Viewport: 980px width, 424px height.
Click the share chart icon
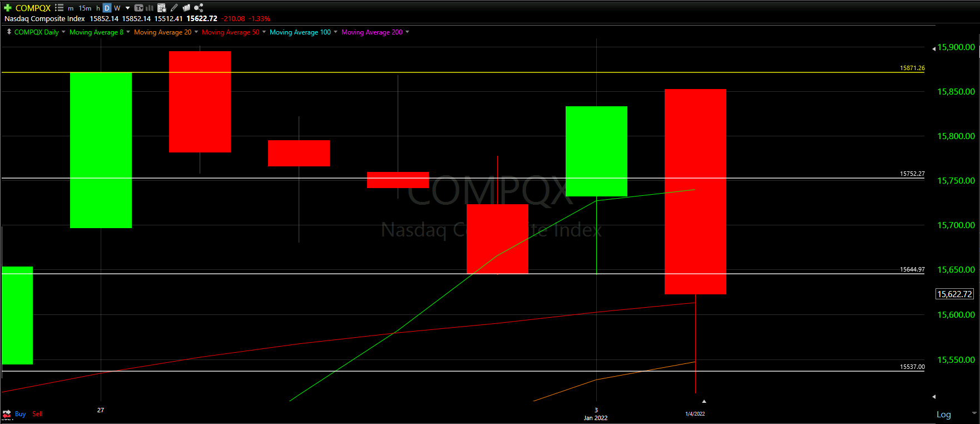199,8
